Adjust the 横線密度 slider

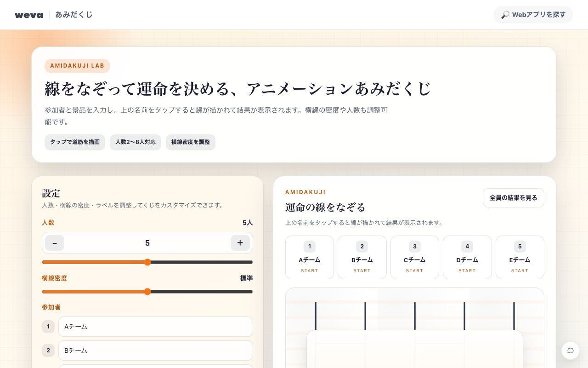coord(147,292)
